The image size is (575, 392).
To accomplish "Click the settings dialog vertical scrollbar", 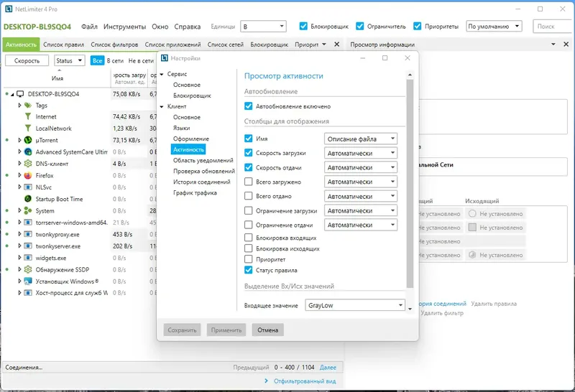I will coord(410,183).
